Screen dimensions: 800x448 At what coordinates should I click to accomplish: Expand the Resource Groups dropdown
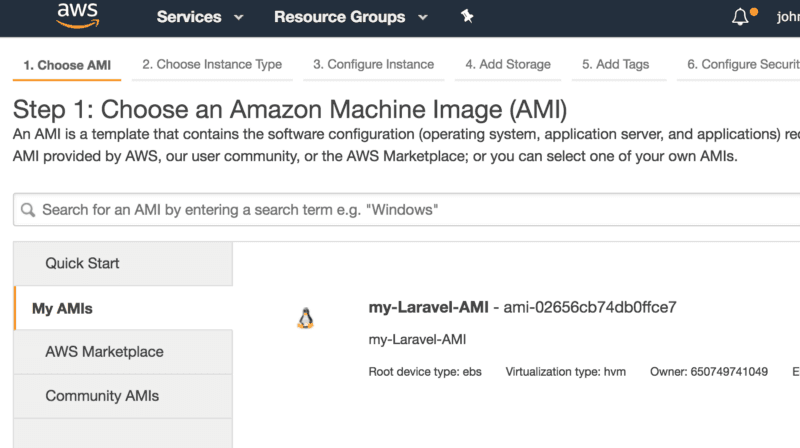point(351,17)
